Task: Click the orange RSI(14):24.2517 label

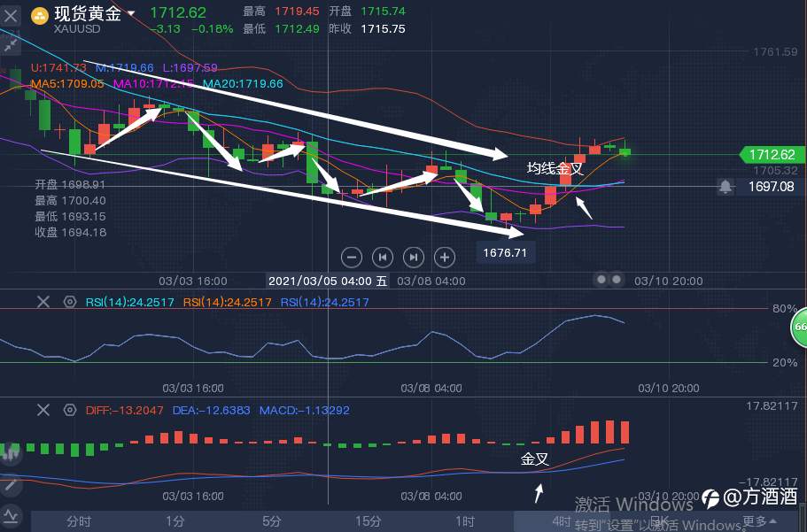Action: pyautogui.click(x=227, y=303)
